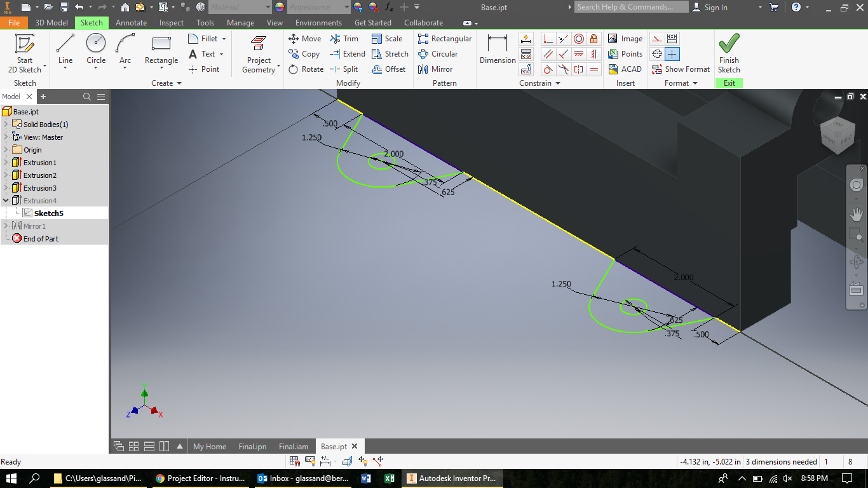Toggle Driven Dimension format

tap(672, 39)
